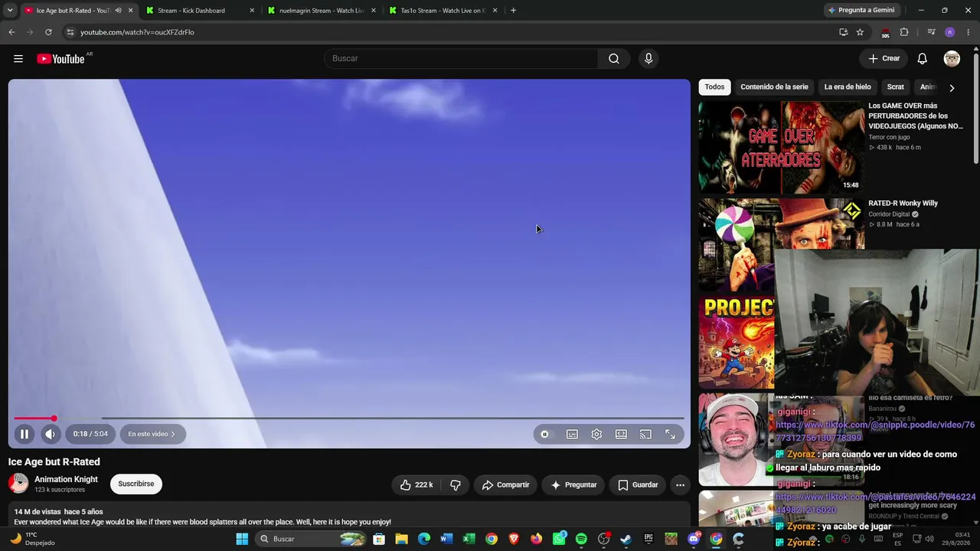This screenshot has height=551, width=980.
Task: Open more actions ellipsis menu
Action: click(x=680, y=484)
